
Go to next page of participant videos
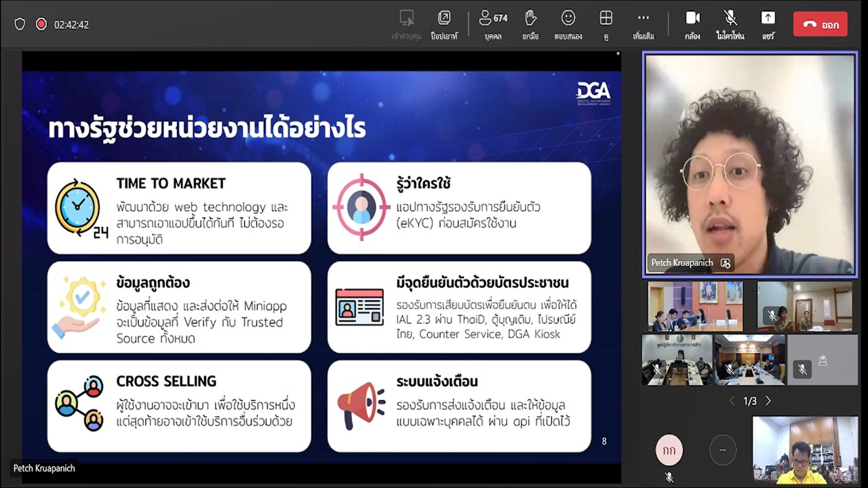[768, 401]
